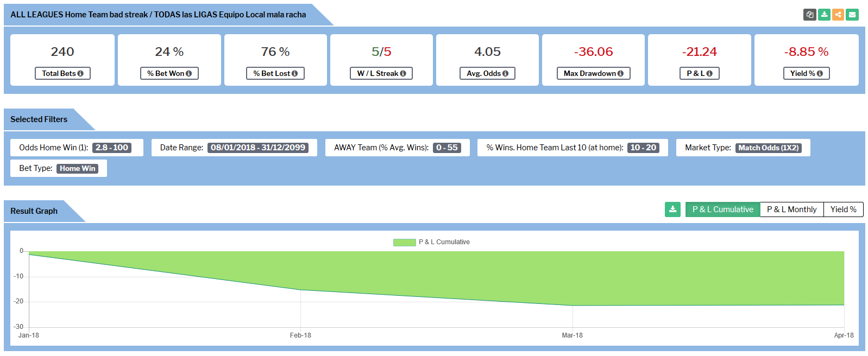This screenshot has height=356, width=868.
Task: Click the Feb-18 data point on the chart line
Action: pos(300,290)
